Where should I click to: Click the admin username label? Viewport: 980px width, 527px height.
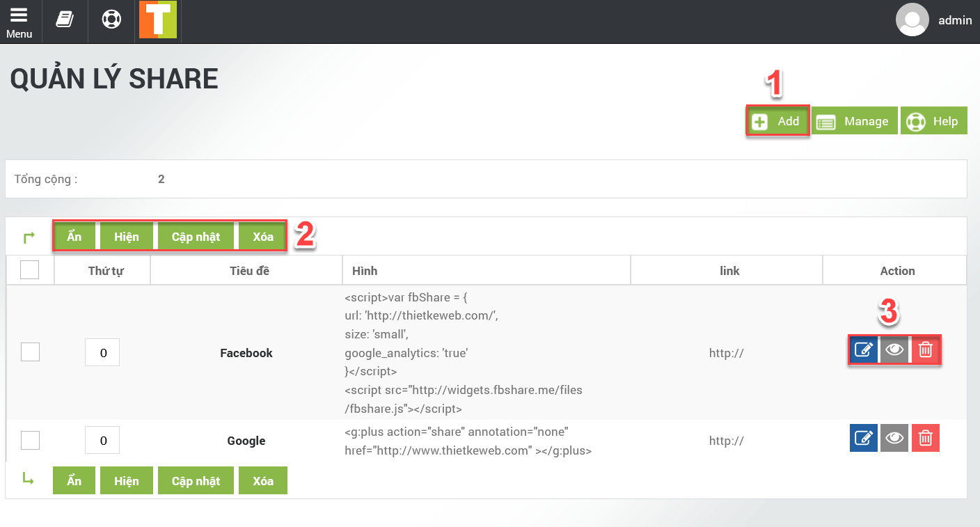[x=955, y=20]
